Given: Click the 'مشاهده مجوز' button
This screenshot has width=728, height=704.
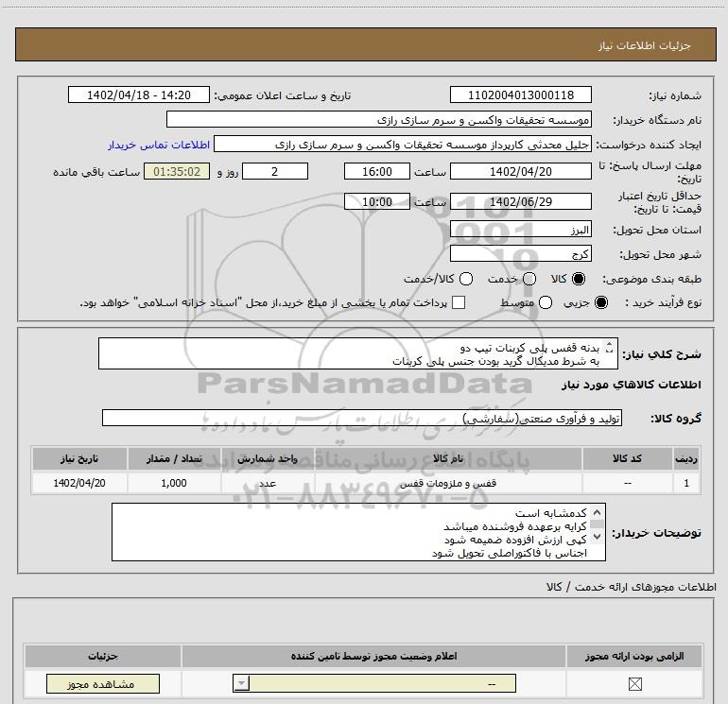Looking at the screenshot, I should [x=103, y=684].
